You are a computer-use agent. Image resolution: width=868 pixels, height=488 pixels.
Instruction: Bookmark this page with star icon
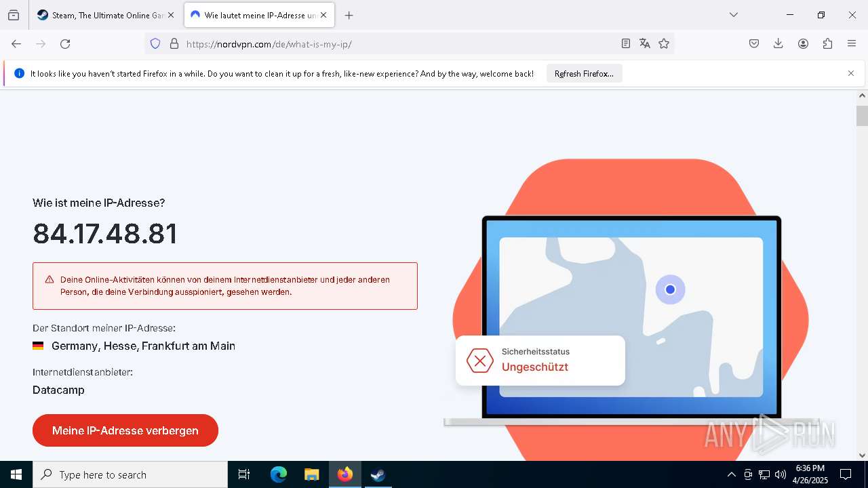click(664, 43)
